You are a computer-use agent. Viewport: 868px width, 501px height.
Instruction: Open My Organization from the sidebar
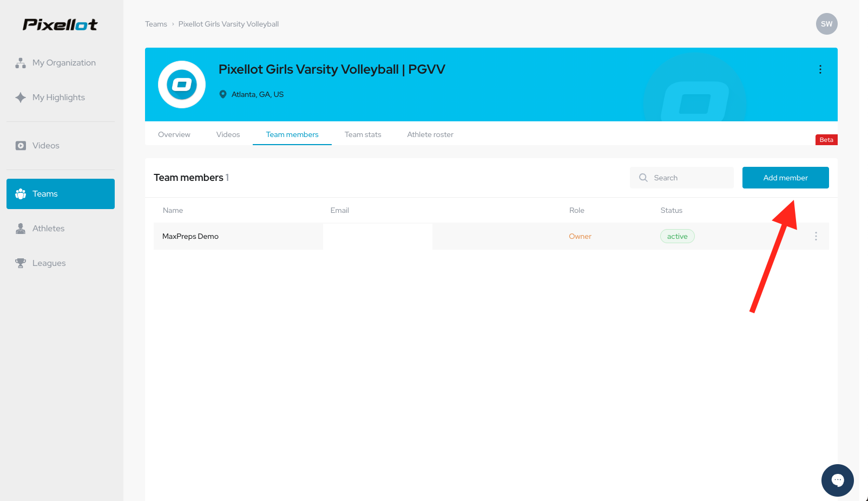point(63,63)
